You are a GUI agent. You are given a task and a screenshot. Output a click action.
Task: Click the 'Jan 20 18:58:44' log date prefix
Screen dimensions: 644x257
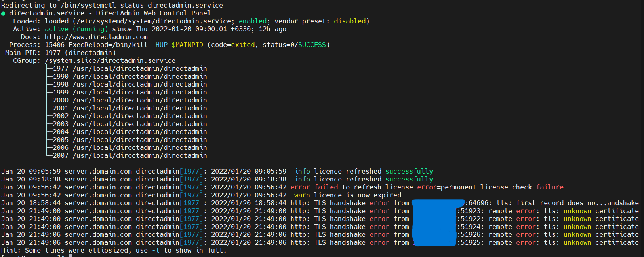31,203
